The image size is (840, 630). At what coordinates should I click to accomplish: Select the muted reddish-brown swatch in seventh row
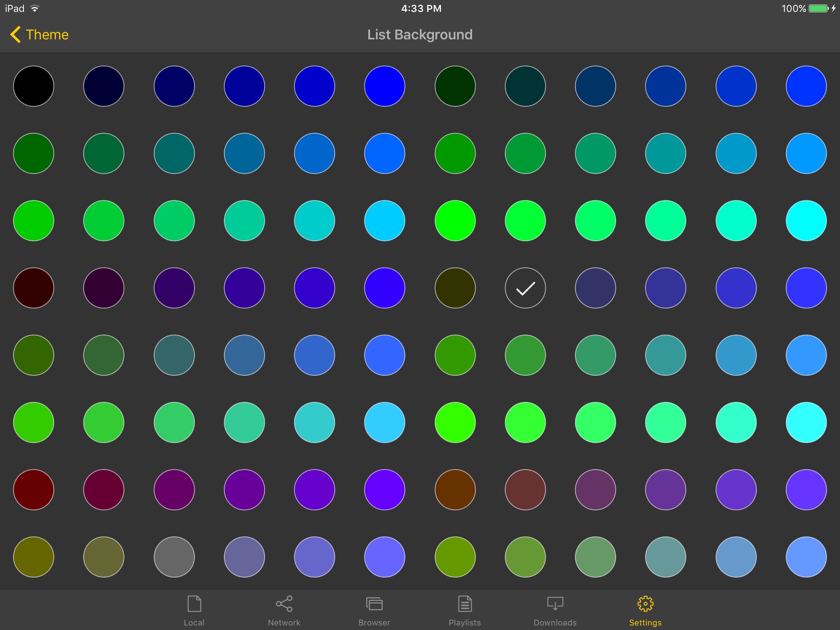click(x=525, y=490)
